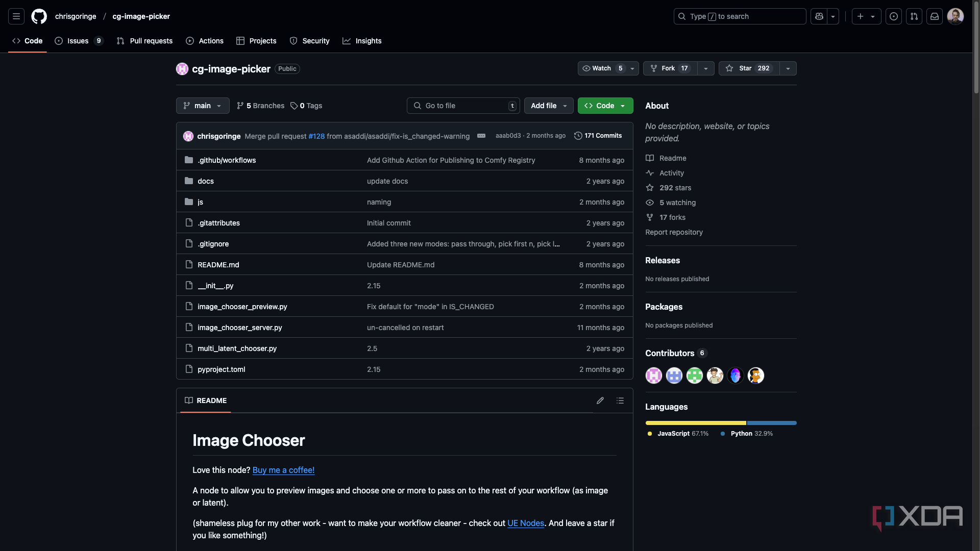Expand the commit message ellipsis
The image size is (980, 551).
(481, 136)
